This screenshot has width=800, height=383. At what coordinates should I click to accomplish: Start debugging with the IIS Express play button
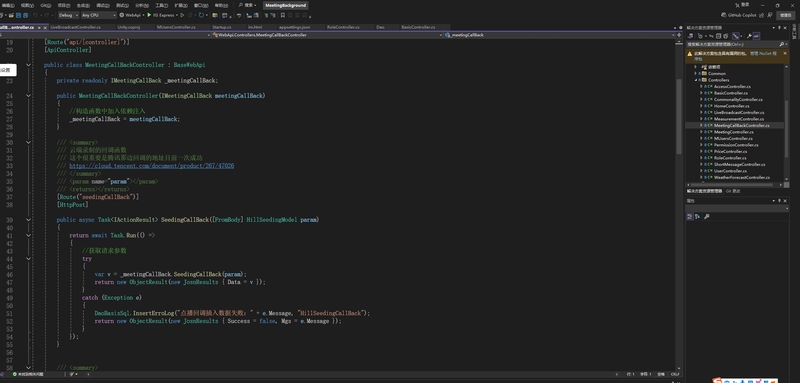point(149,15)
